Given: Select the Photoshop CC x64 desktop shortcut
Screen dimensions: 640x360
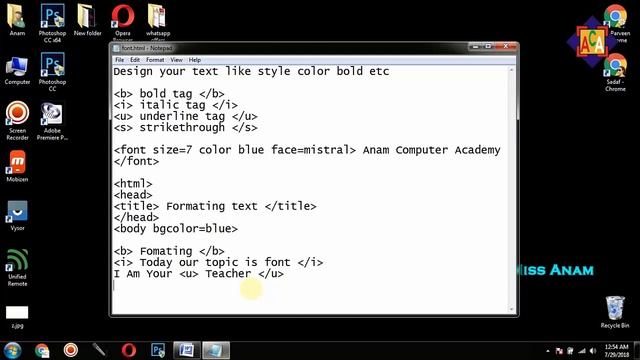Looking at the screenshot, I should 52,23.
